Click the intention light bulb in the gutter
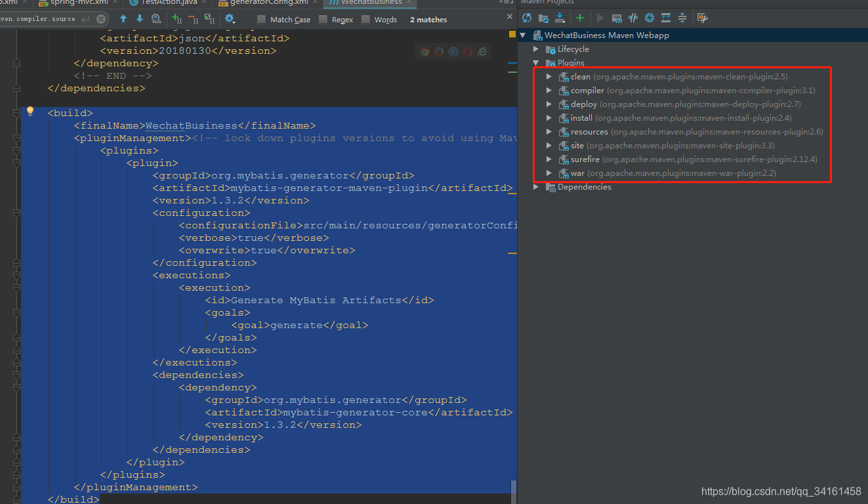Viewport: 868px width, 504px height. (x=30, y=112)
